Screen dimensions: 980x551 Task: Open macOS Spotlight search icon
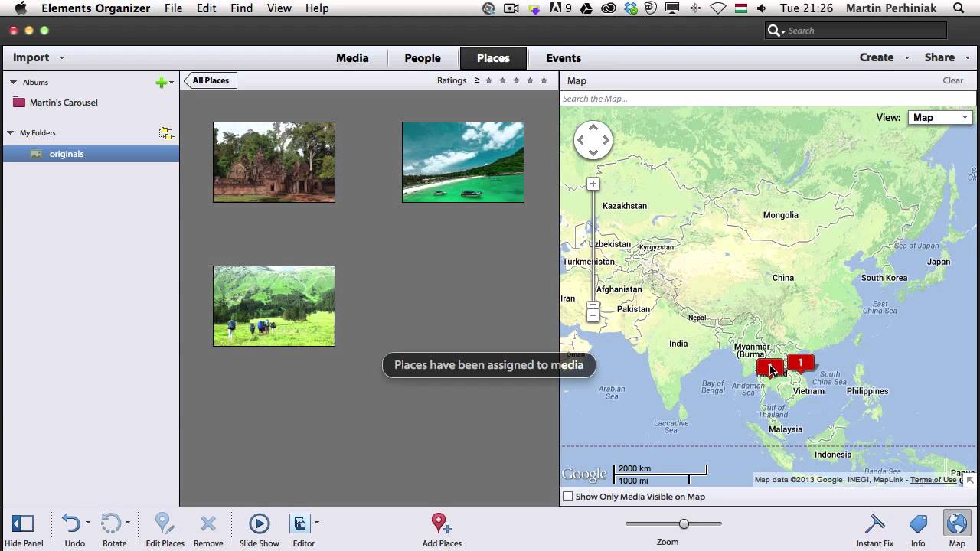coord(959,8)
